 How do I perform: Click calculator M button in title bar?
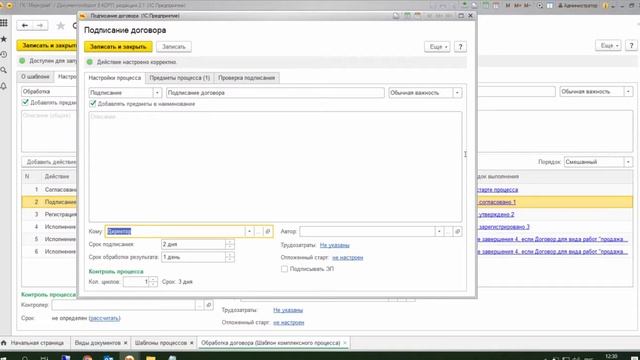click(508, 5)
